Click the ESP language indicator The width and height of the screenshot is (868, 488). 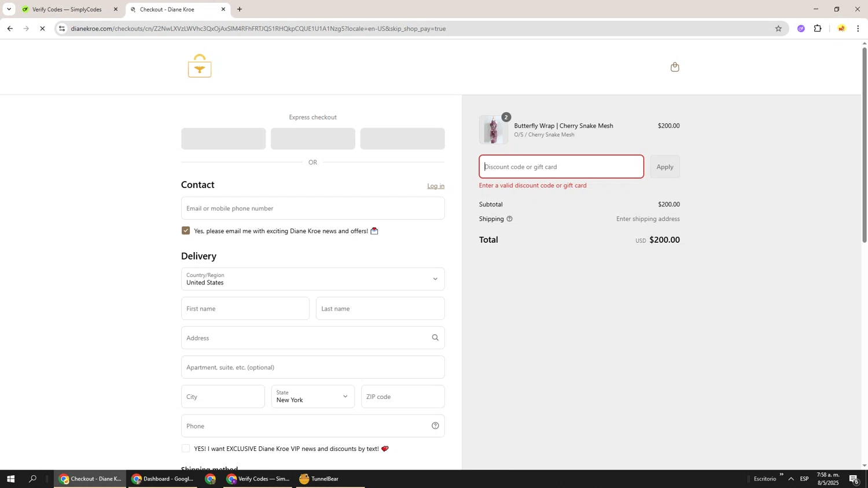click(804, 479)
